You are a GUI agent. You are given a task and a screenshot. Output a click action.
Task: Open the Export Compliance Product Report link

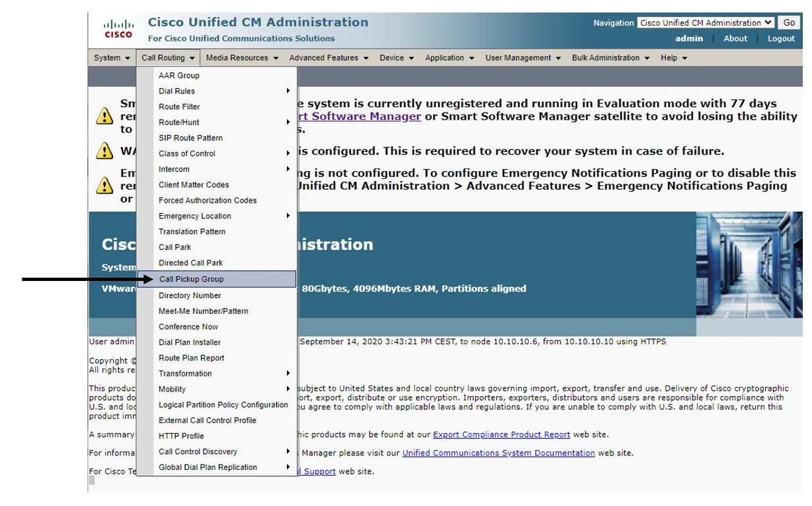click(502, 434)
